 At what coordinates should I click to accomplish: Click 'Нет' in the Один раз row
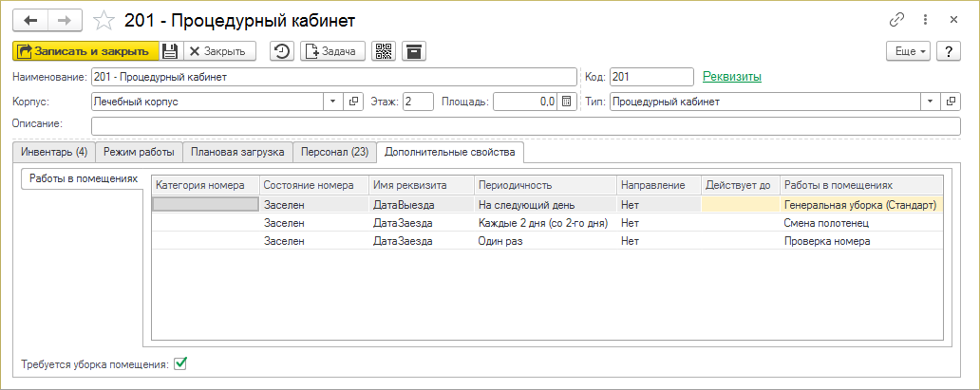point(659,241)
